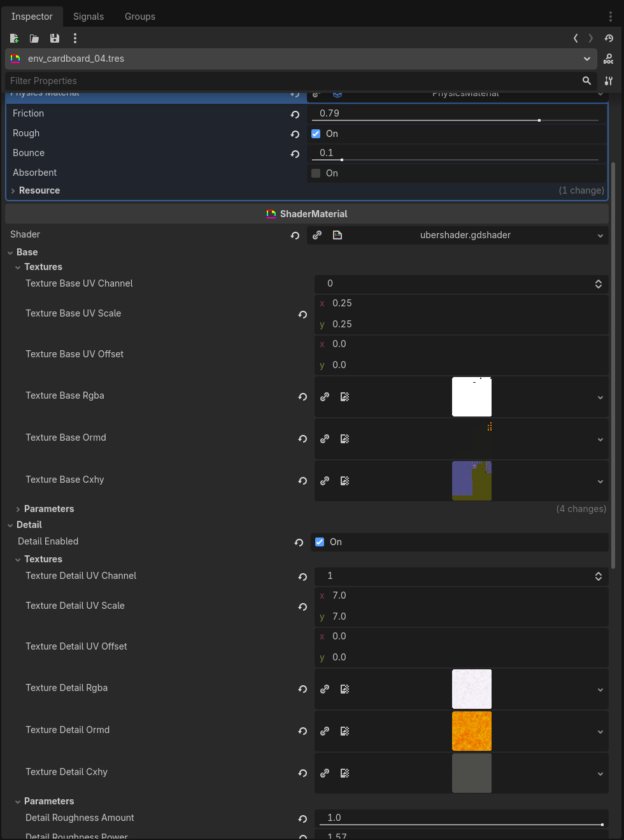The image size is (624, 840).
Task: Open the load resource folder icon
Action: pos(34,38)
